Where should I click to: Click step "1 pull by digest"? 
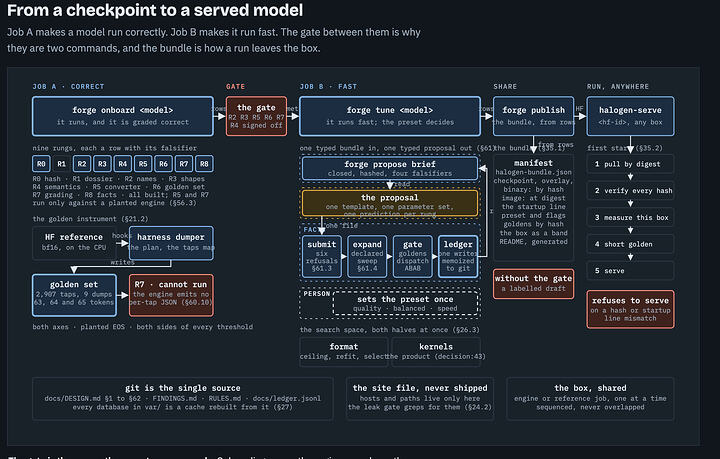tap(630, 164)
